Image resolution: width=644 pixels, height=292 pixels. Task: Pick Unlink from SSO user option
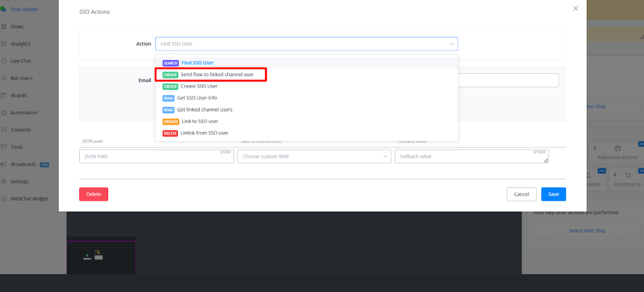pos(204,133)
